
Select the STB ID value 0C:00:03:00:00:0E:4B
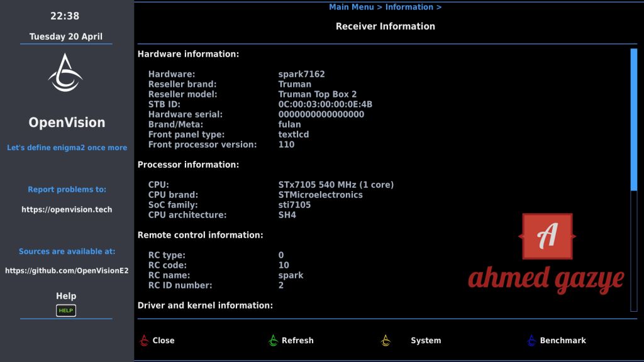[x=325, y=104]
